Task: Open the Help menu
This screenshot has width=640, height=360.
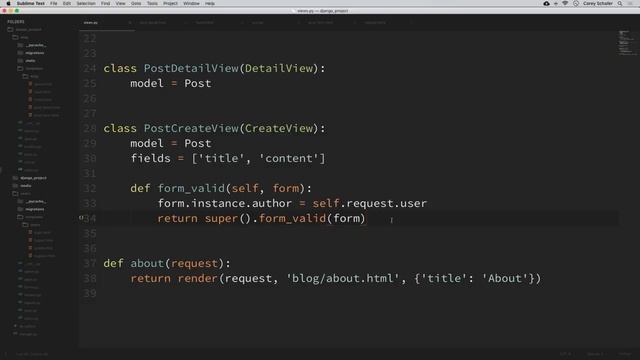Action: point(210,3)
